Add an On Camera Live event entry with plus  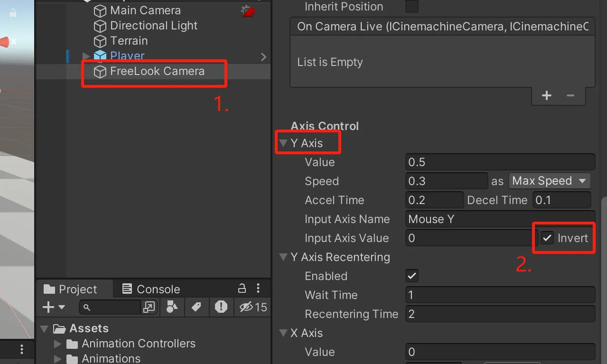(x=547, y=95)
